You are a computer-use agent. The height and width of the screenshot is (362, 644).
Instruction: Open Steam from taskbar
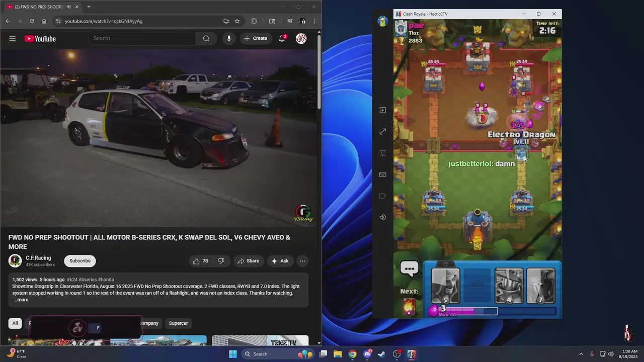pyautogui.click(x=382, y=354)
